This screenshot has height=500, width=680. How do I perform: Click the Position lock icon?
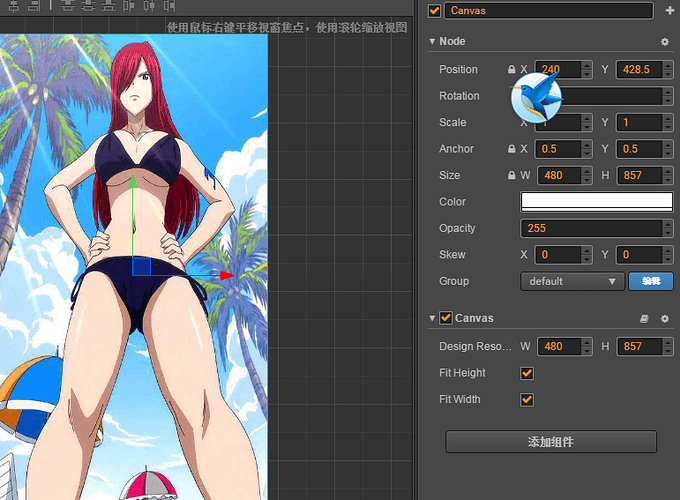pos(512,69)
